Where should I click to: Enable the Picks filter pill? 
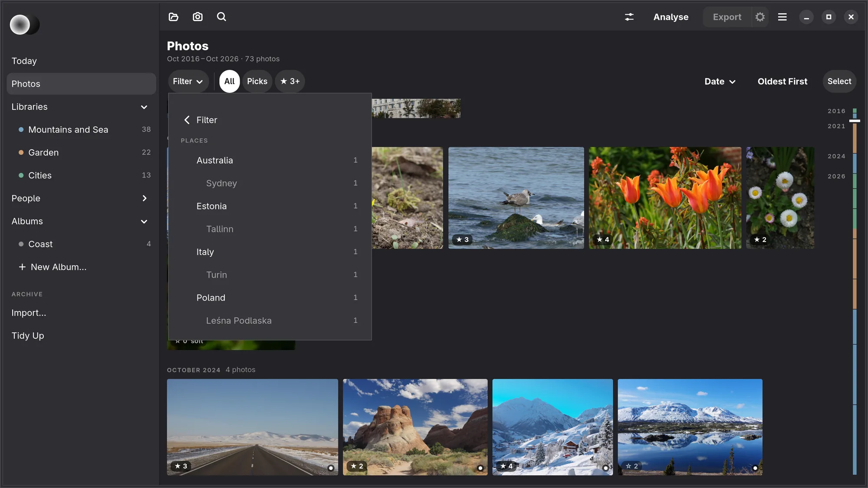pos(257,81)
